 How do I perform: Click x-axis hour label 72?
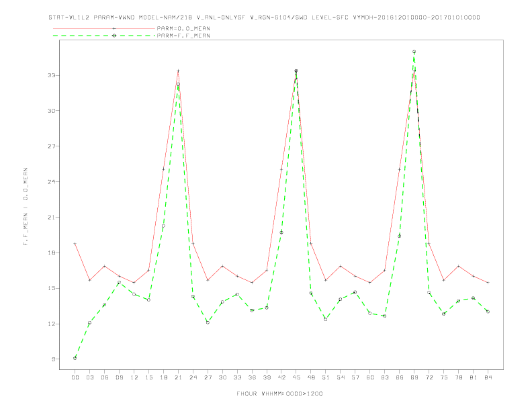429,377
